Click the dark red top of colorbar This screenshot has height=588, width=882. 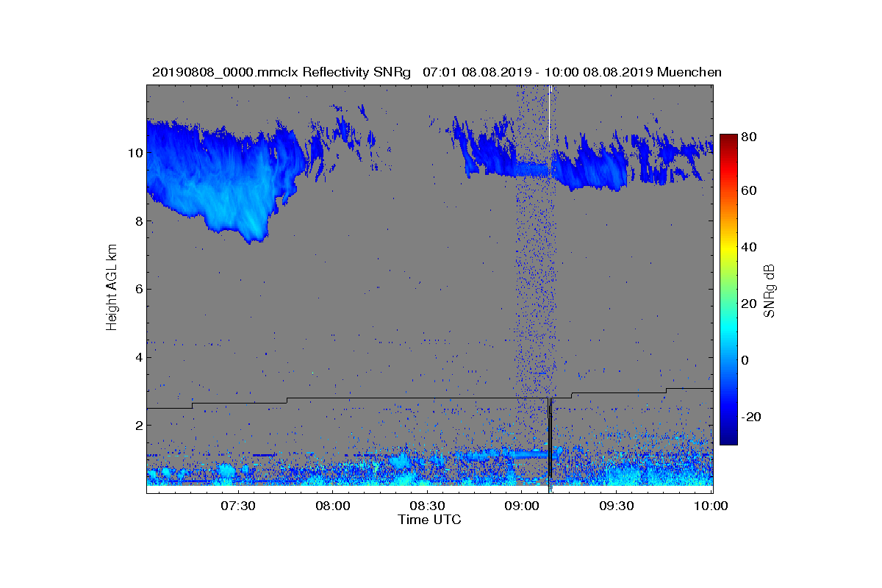coord(728,140)
